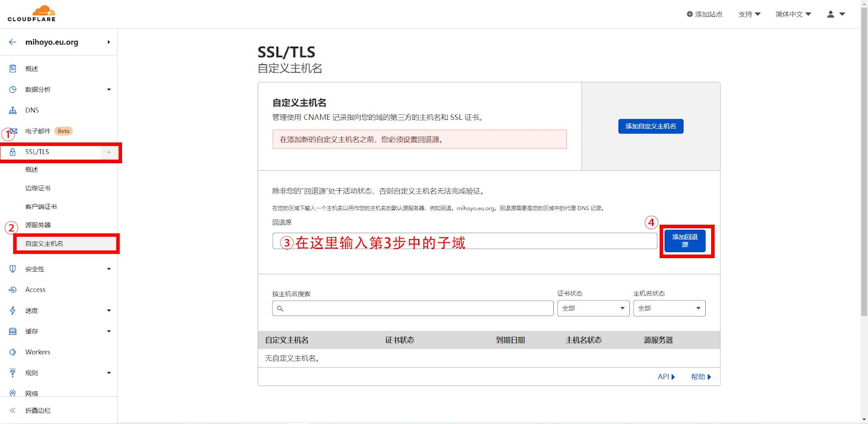Click the 按主机名搜索 search field
The height and width of the screenshot is (424, 868).
[413, 309]
